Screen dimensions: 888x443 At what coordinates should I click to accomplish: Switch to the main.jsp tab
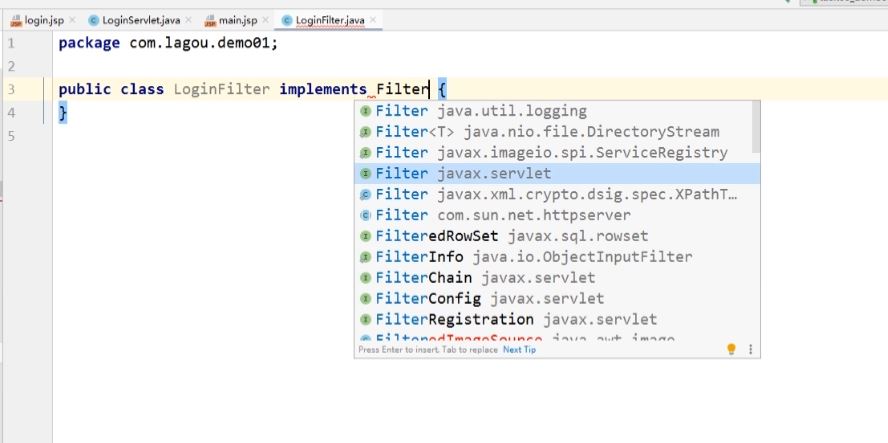(x=238, y=20)
